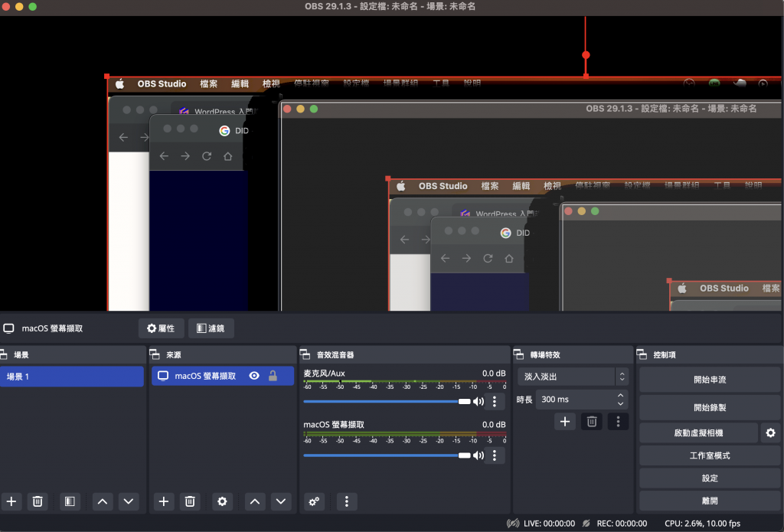
Task: Open audio mixer options three-dot menu
Action: coord(347,501)
